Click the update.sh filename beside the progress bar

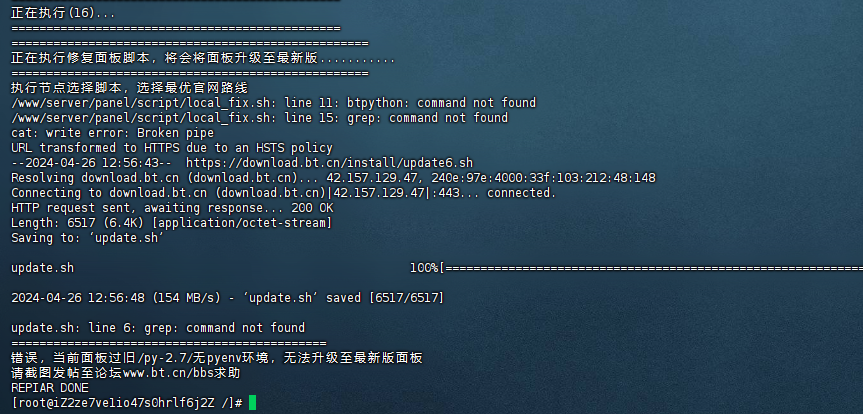point(42,268)
